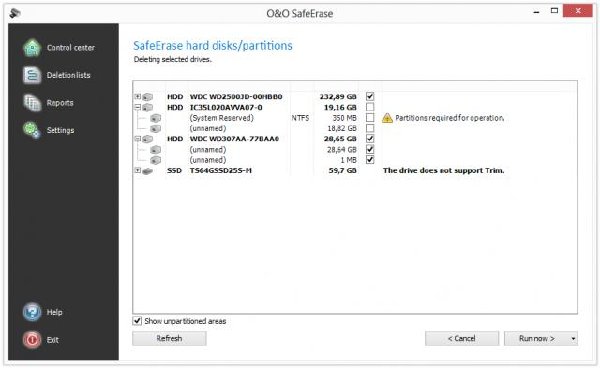
Task: Click the Run now button
Action: tap(536, 339)
